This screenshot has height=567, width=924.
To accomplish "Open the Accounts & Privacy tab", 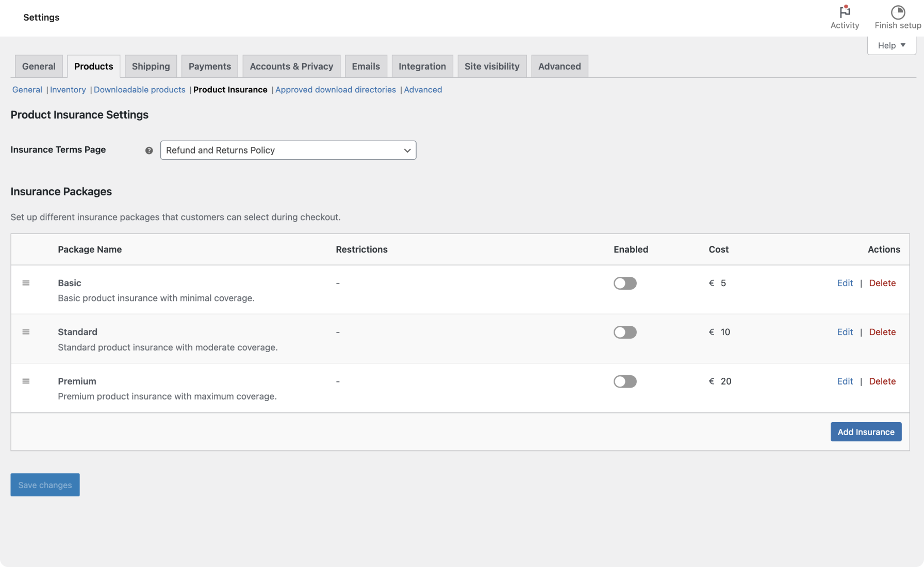I will pos(291,66).
